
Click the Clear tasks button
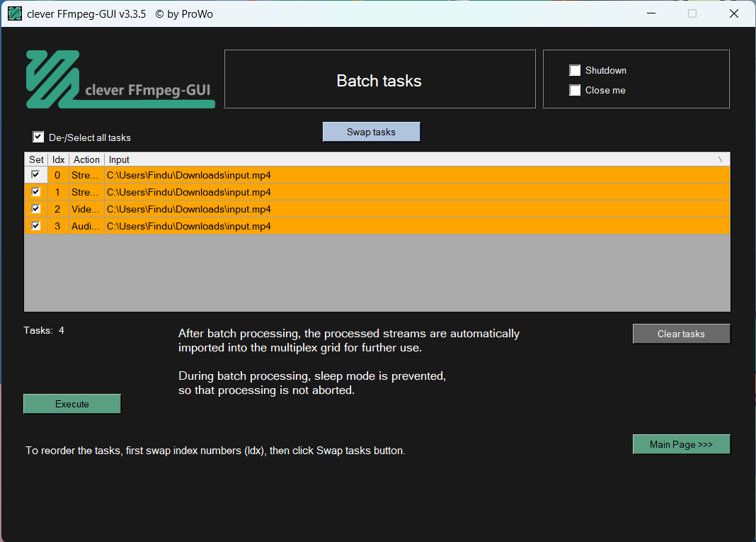tap(681, 334)
